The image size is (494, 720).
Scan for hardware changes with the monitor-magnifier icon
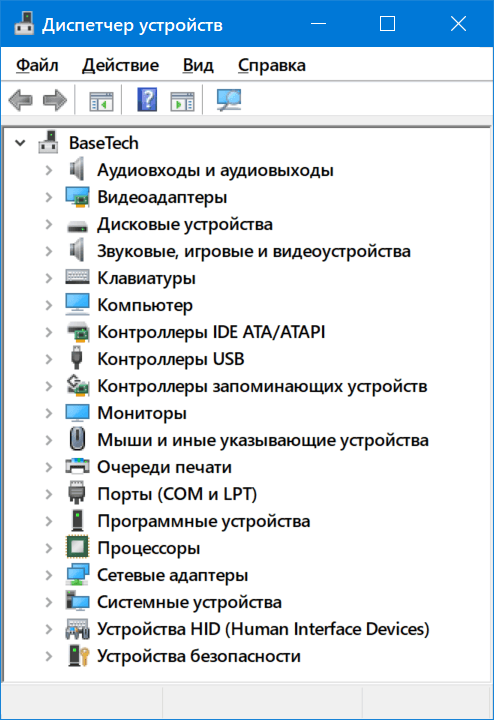pos(229,100)
